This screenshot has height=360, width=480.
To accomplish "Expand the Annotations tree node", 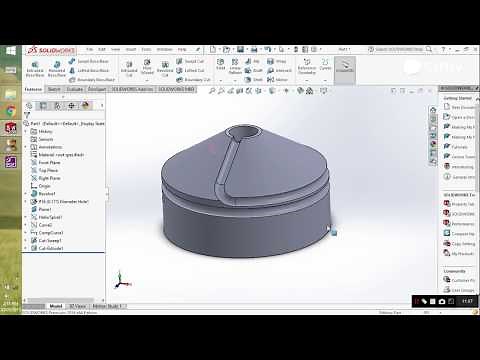I will 26,147.
